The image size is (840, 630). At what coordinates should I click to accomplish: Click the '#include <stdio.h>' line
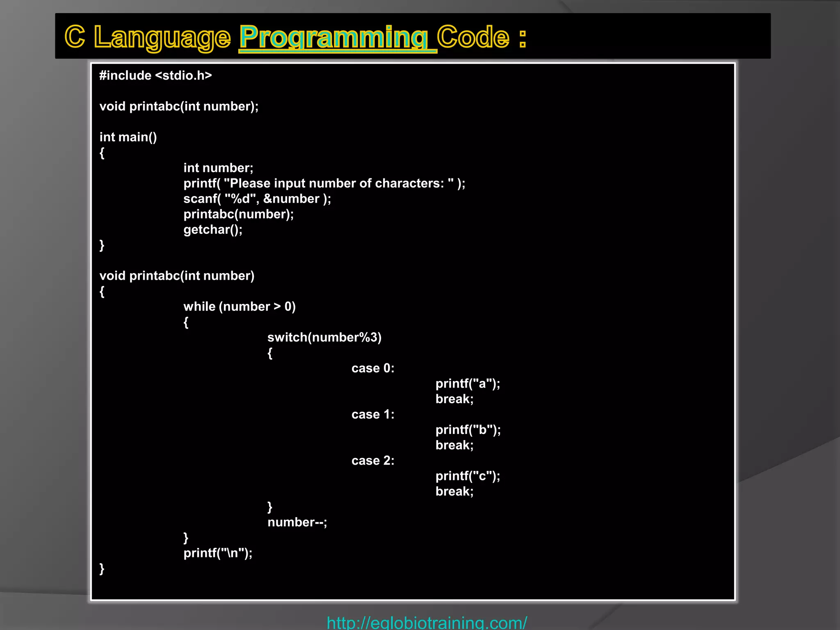click(156, 75)
